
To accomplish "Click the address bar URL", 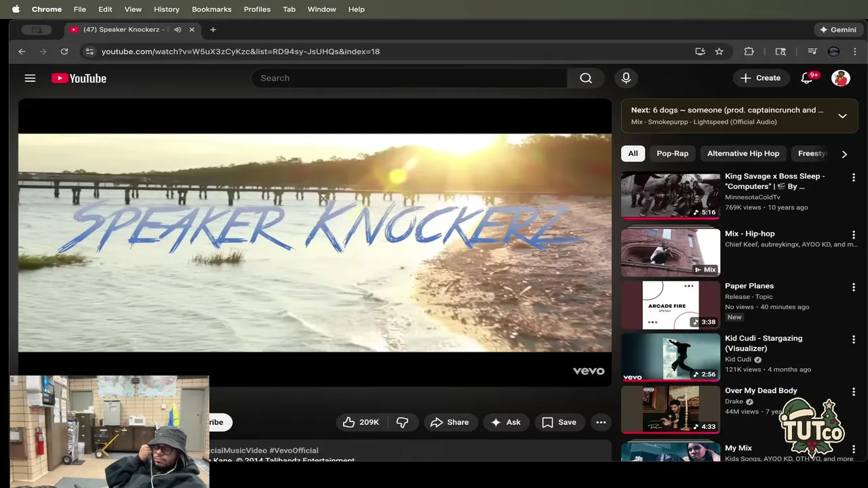I will pos(241,52).
